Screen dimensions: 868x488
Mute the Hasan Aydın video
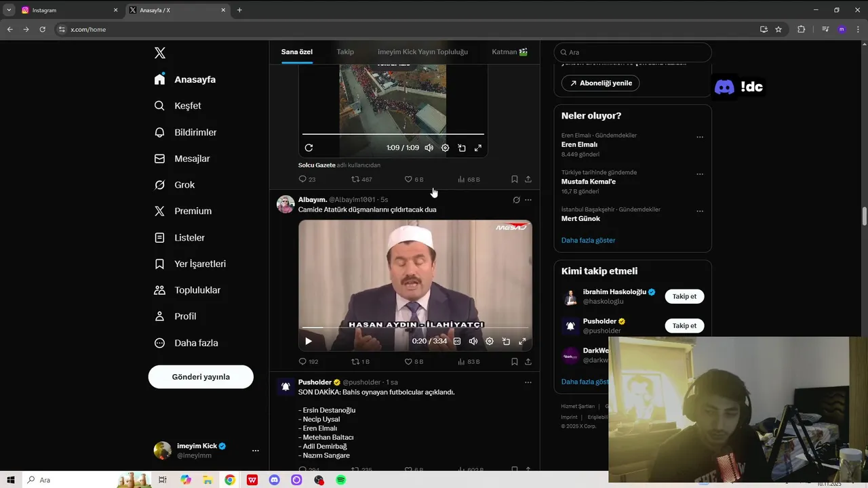(473, 342)
